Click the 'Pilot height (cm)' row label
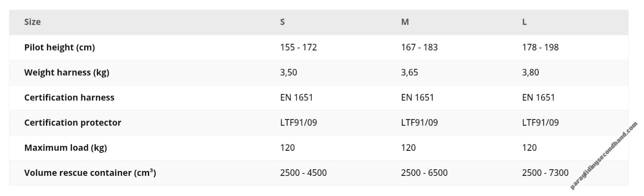This screenshot has width=644, height=196. [60, 47]
